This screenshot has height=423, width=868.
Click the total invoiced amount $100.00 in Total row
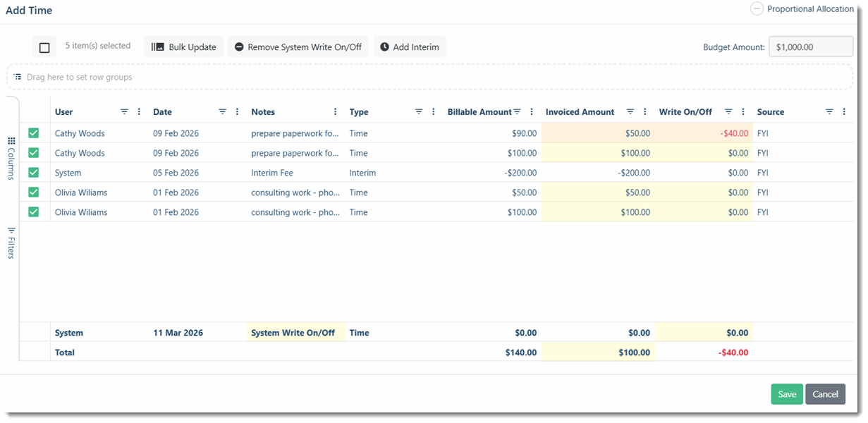tap(598, 352)
